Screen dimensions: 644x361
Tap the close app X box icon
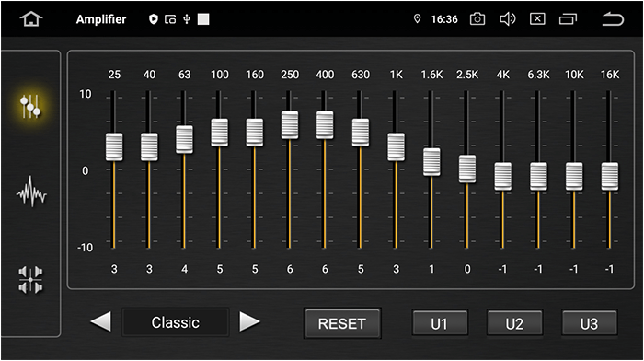click(x=537, y=19)
